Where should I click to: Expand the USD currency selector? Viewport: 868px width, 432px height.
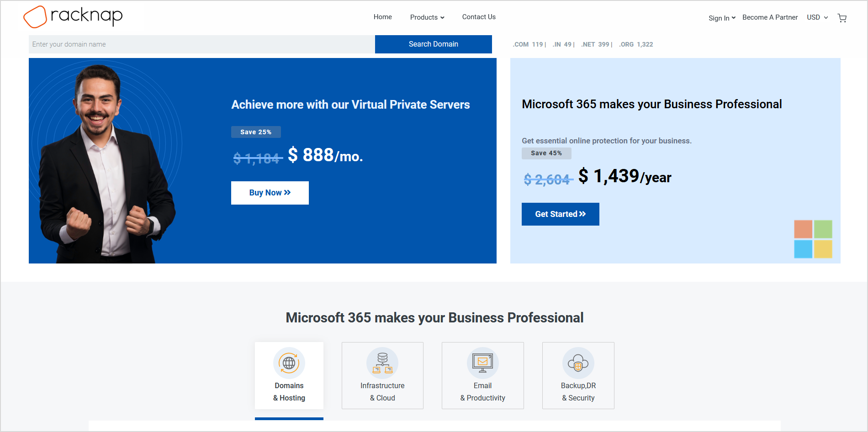(x=817, y=17)
